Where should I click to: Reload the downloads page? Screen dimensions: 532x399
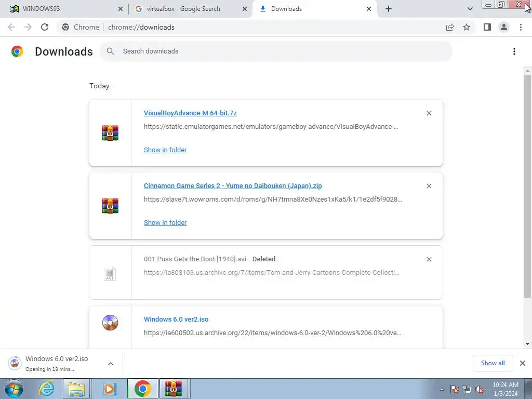pos(45,27)
